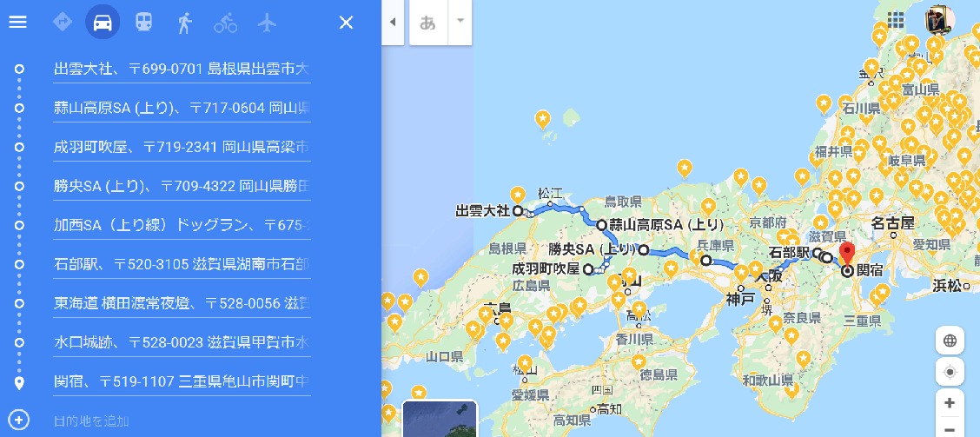Click 松江 city label on map

click(548, 193)
